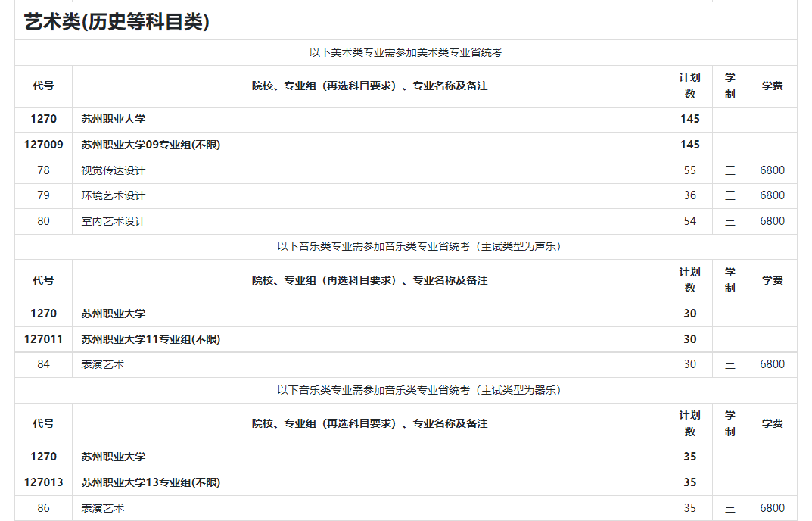Click 学制 header in the 声乐 table
Image resolution: width=812 pixels, height=521 pixels.
pyautogui.click(x=730, y=280)
